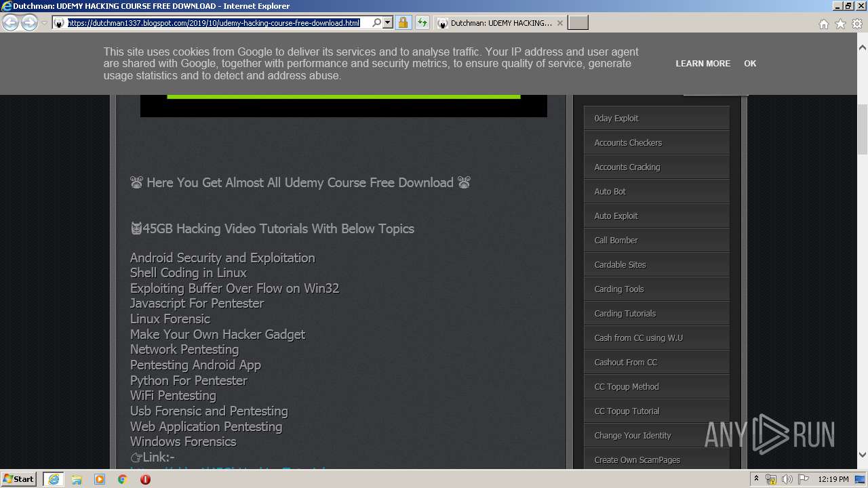Click 'Exploiting Buffer Over Flow on Win32' text
This screenshot has height=488, width=868.
235,288
